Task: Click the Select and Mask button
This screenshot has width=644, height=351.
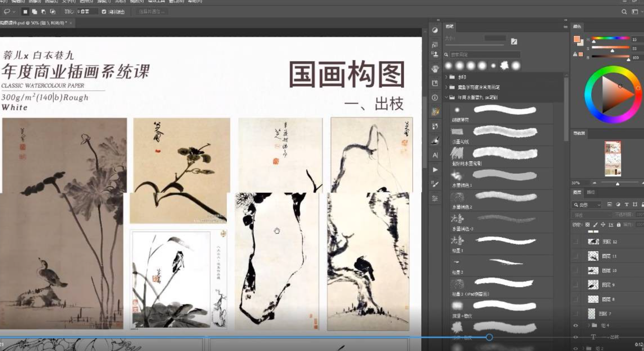Action: pyautogui.click(x=151, y=12)
